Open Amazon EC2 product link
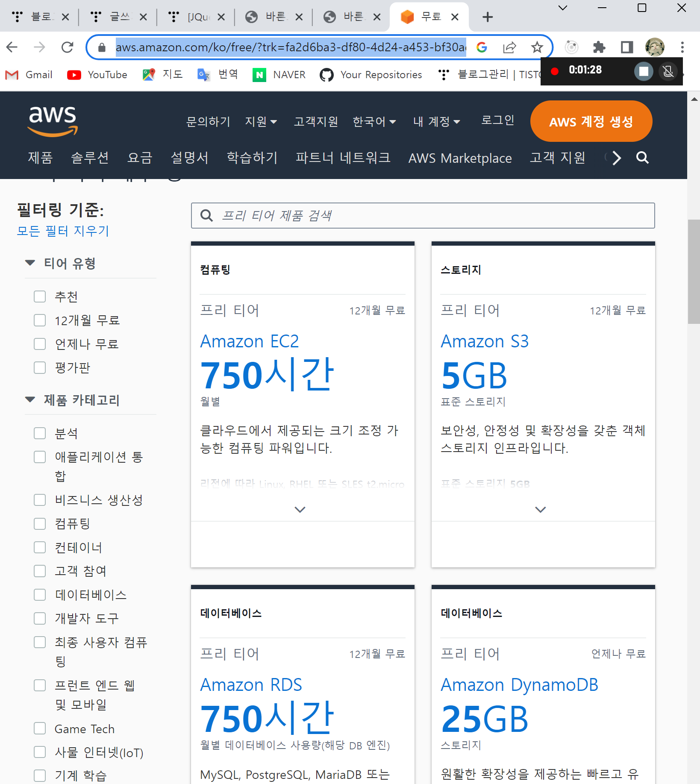 (250, 341)
